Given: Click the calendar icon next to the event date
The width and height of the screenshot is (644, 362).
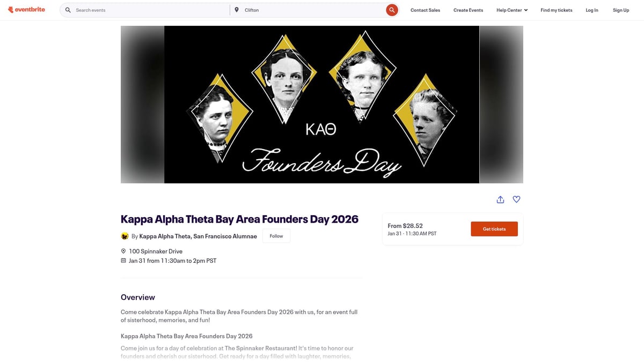Looking at the screenshot, I should pos(123,260).
